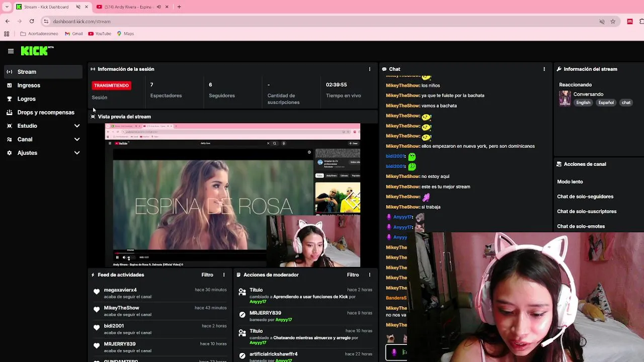
Task: Open the YouTube bookmark
Action: coord(100,34)
